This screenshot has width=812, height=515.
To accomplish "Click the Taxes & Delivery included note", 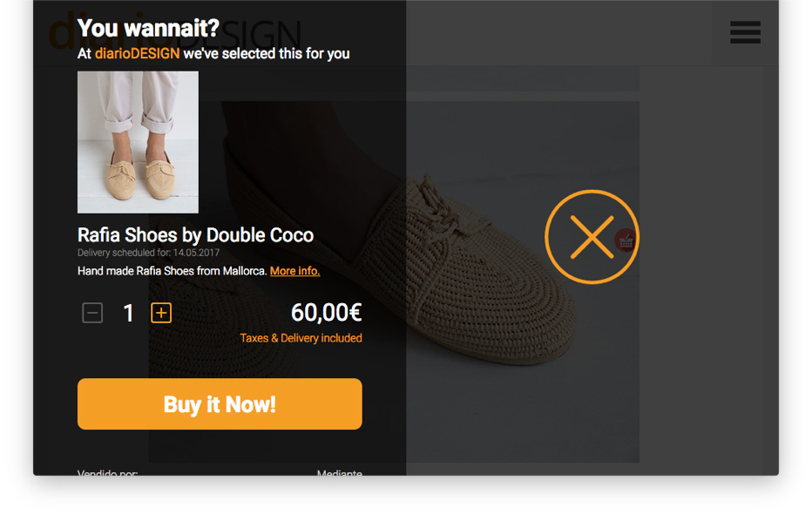I will click(301, 338).
